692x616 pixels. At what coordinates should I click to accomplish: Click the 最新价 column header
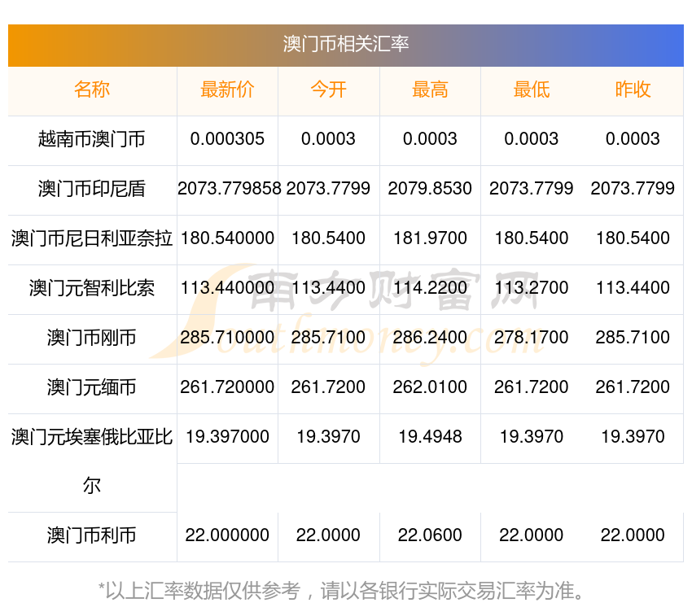(x=227, y=90)
